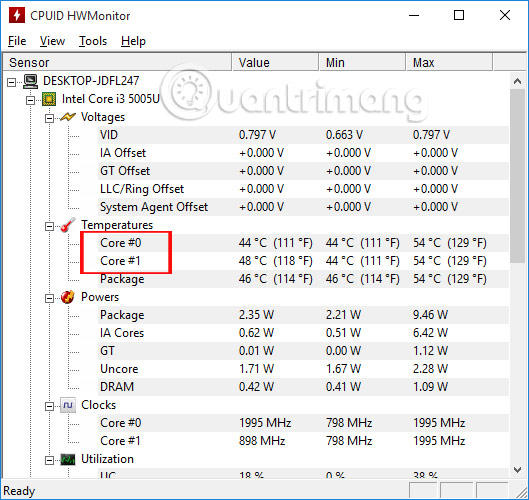Collapse the Powers section

coord(49,298)
